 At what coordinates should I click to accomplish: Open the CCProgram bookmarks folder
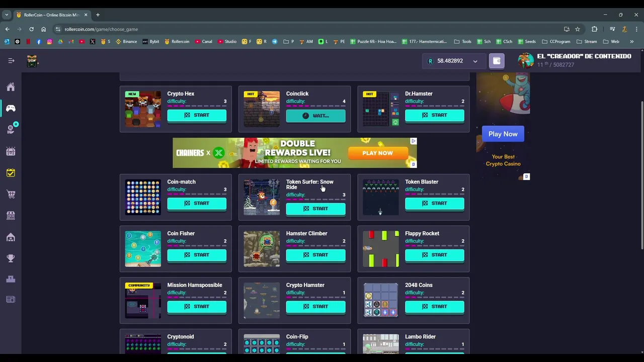pos(556,42)
